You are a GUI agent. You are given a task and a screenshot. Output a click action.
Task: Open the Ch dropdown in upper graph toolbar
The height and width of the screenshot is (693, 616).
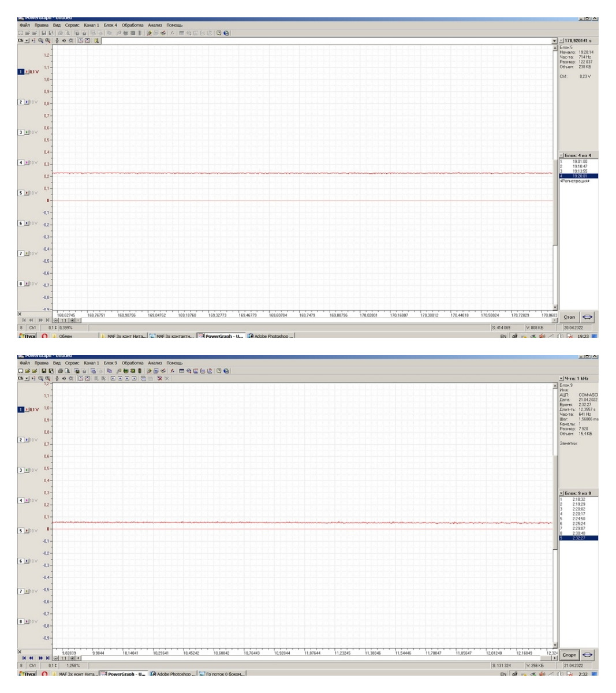coord(27,40)
